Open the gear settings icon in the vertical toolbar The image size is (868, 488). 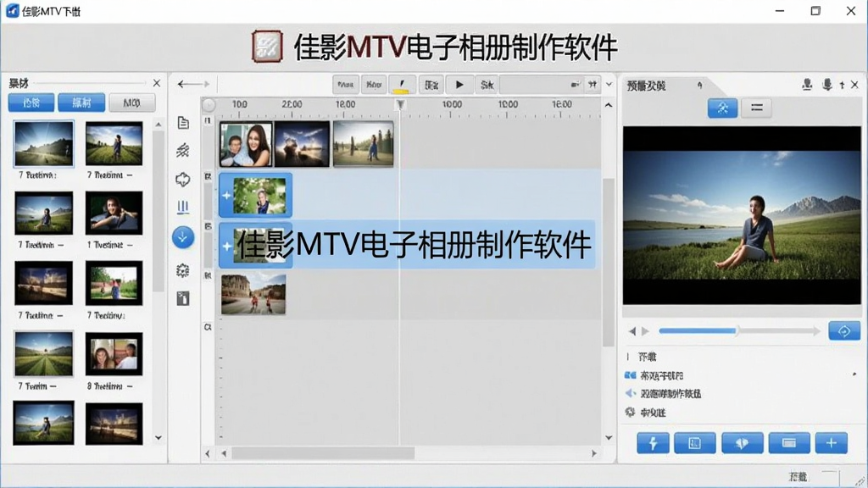coord(183,270)
